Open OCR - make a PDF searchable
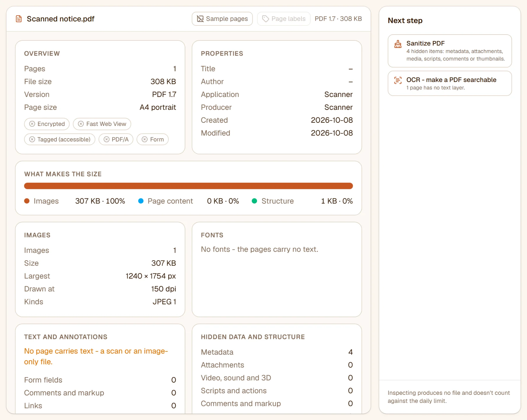 click(450, 83)
